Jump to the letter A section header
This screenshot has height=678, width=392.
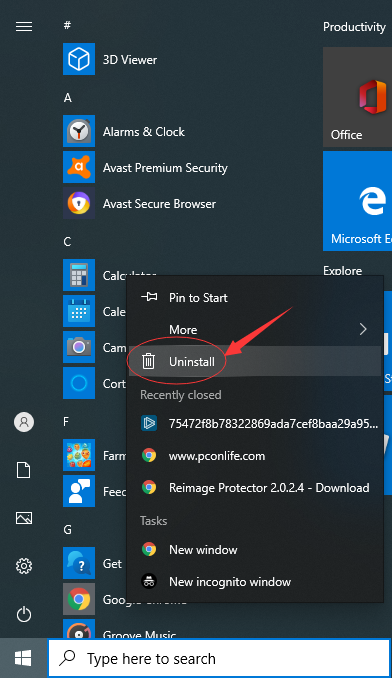68,98
